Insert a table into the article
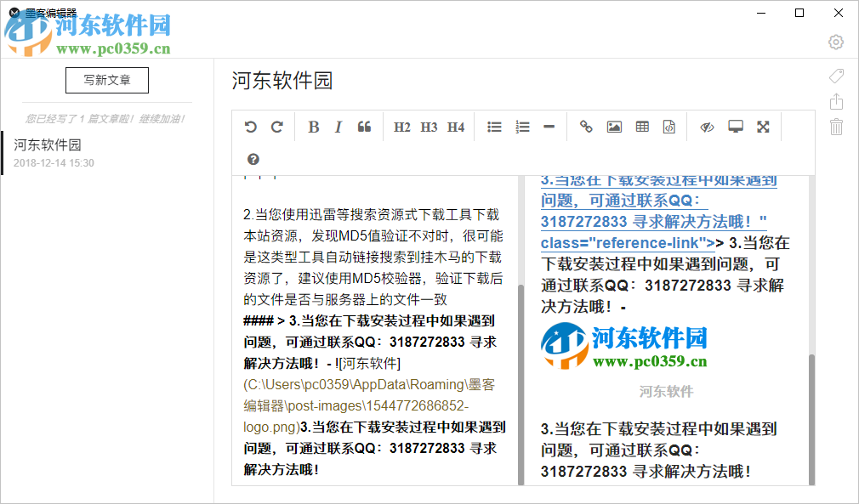 tap(642, 127)
